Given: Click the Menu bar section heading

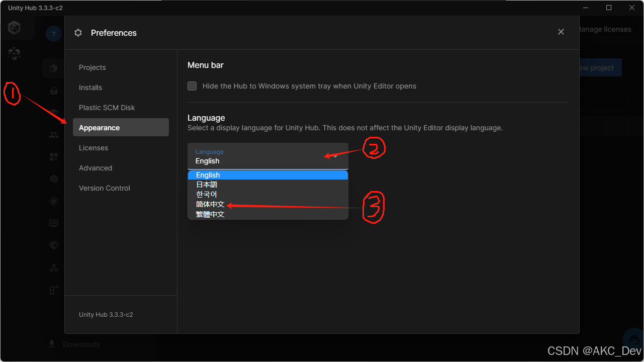Looking at the screenshot, I should coord(206,65).
